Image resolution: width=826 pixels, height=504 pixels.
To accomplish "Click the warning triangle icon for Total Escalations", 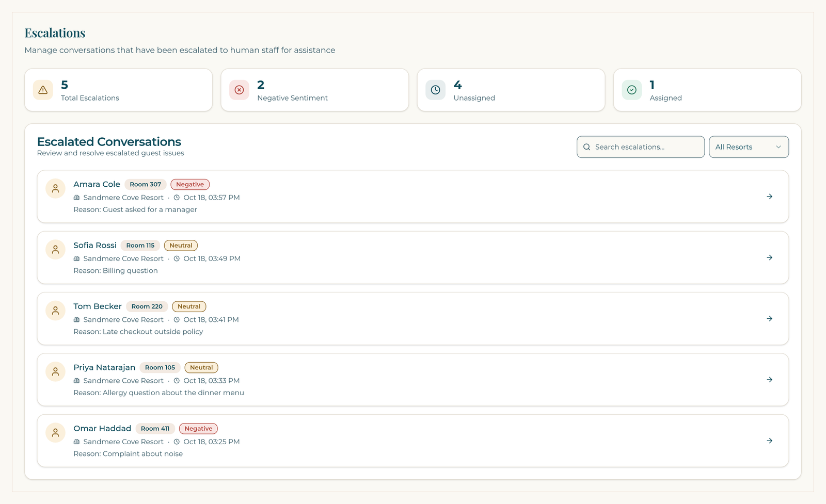I will (43, 90).
